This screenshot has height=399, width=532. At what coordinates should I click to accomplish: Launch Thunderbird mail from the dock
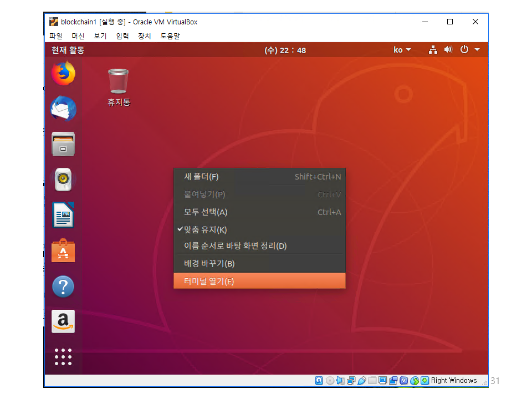(63, 109)
